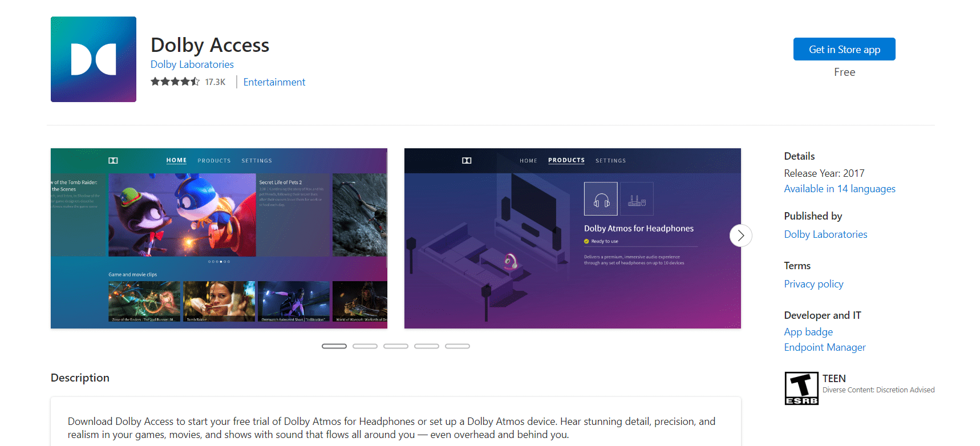Viewport: 980px width, 446px height.
Task: Open the App badge link
Action: pyautogui.click(x=808, y=332)
